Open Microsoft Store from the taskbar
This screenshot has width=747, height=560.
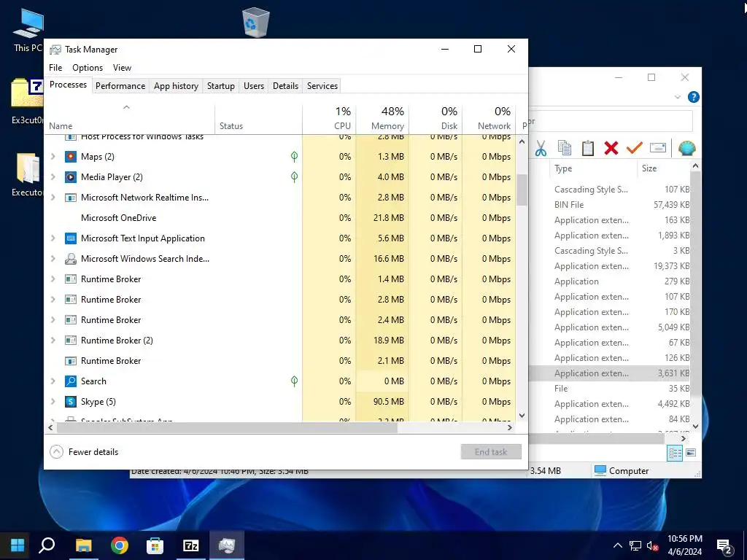tap(155, 545)
